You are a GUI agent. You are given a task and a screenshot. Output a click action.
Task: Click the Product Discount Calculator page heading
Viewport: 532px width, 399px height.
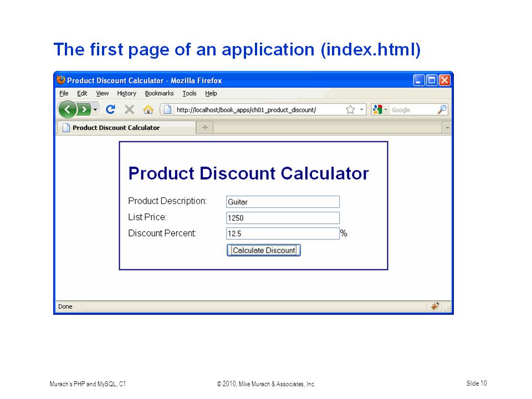coord(248,173)
